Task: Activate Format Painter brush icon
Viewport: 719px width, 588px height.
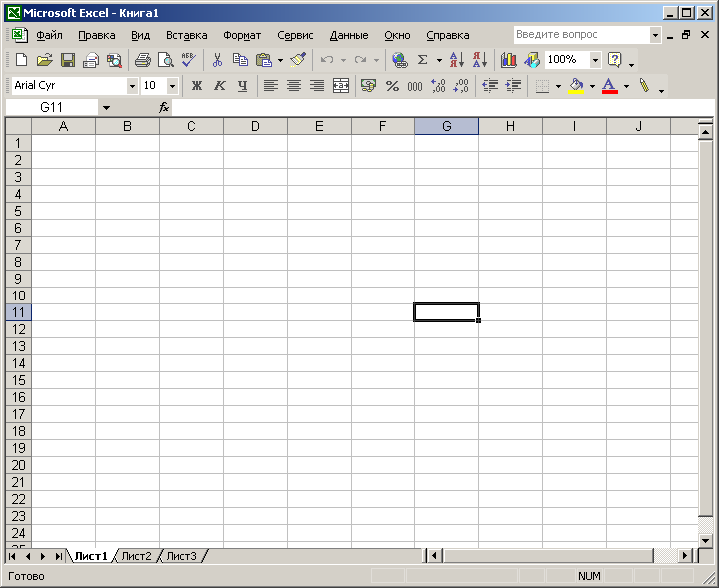Action: click(x=298, y=60)
